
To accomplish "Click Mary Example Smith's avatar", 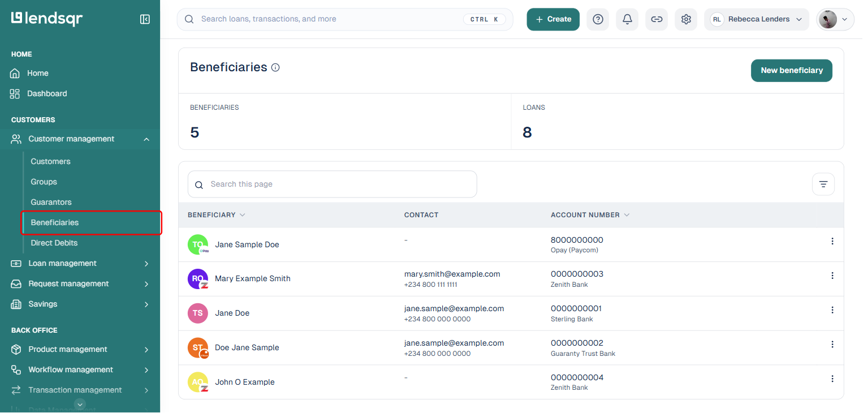I will [198, 279].
